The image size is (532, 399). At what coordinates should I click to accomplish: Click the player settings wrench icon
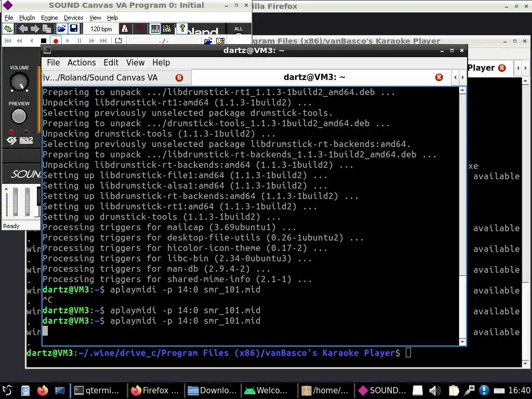[x=220, y=41]
